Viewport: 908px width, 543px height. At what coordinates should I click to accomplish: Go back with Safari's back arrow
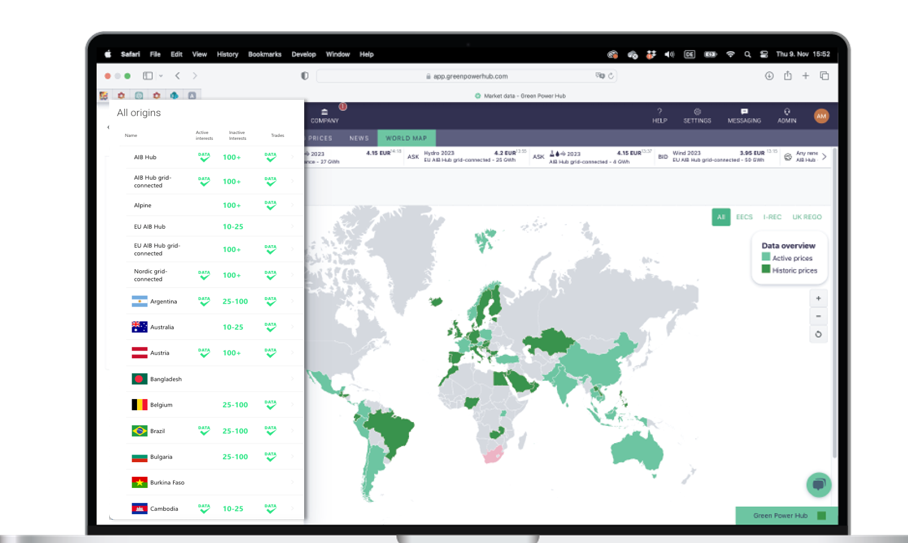pyautogui.click(x=178, y=76)
